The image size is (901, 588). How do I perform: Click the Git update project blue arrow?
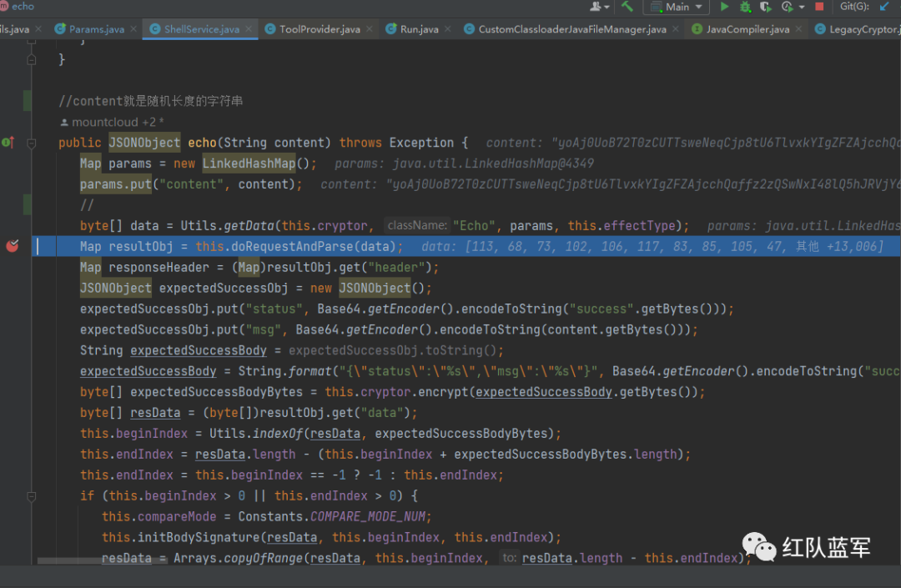click(883, 7)
